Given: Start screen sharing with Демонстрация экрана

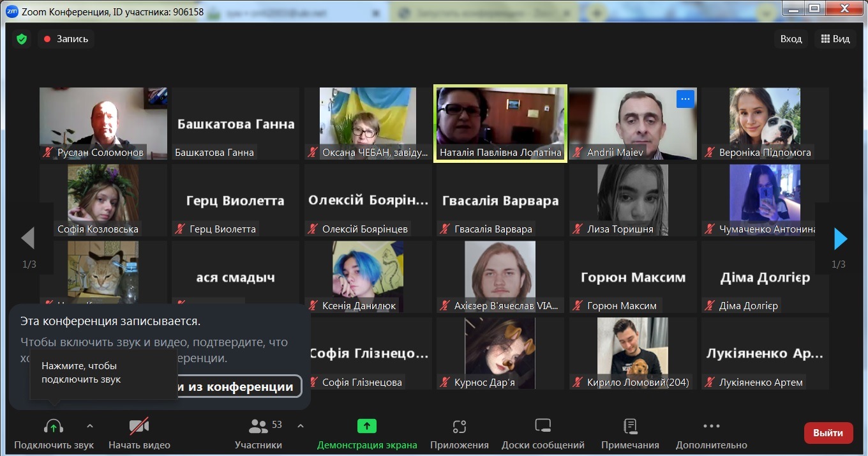Looking at the screenshot, I should pos(367,427).
